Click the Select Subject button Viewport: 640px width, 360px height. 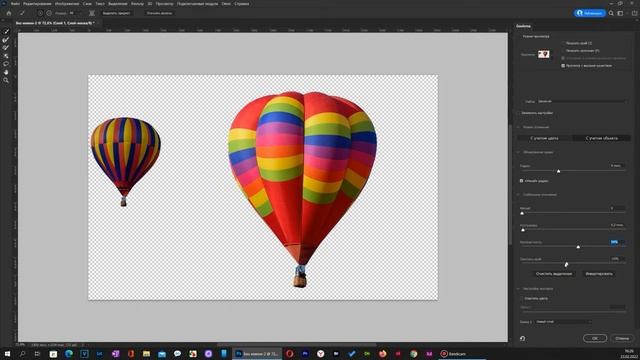116,13
